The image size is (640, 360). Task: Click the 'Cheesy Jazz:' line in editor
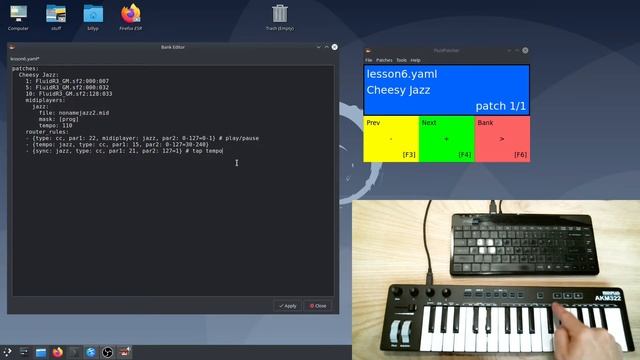[39, 75]
